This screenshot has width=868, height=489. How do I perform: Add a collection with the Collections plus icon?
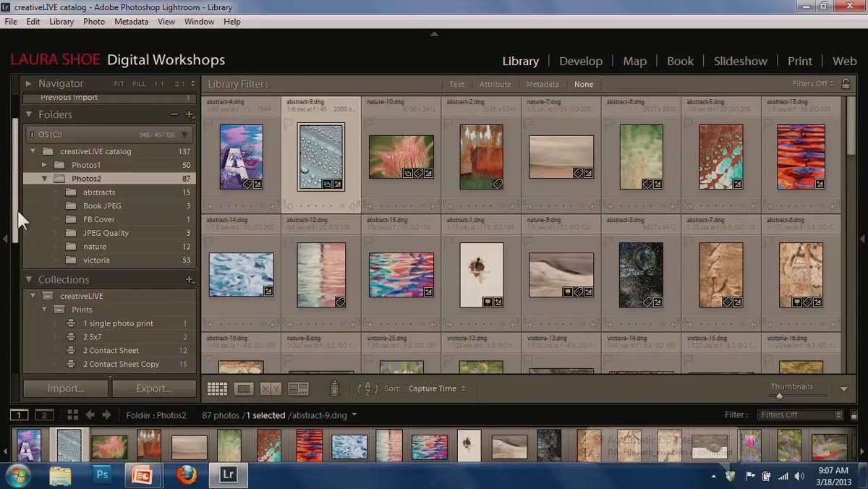tap(190, 279)
